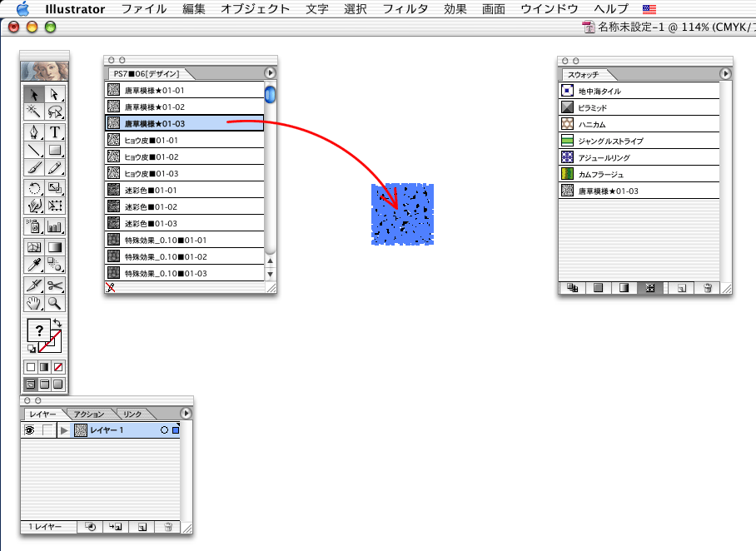Screen dimensions: 756x551
Task: Swap fill and stroke arrows
Action: [x=57, y=323]
